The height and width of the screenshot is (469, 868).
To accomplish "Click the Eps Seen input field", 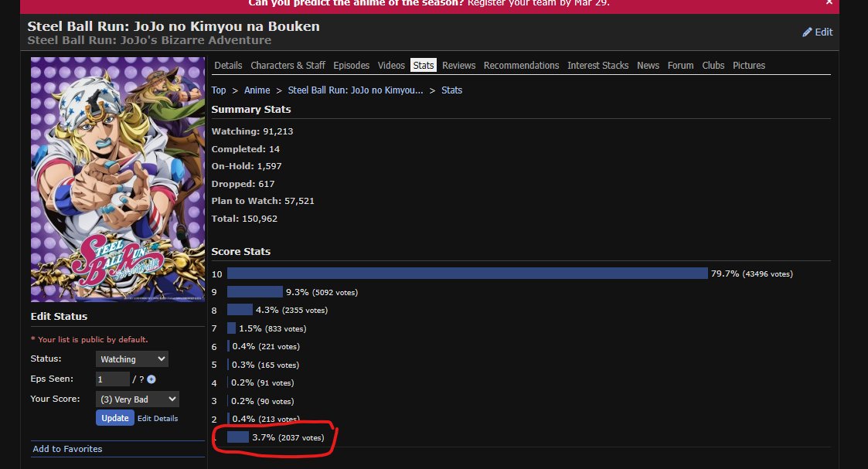I will (112, 379).
